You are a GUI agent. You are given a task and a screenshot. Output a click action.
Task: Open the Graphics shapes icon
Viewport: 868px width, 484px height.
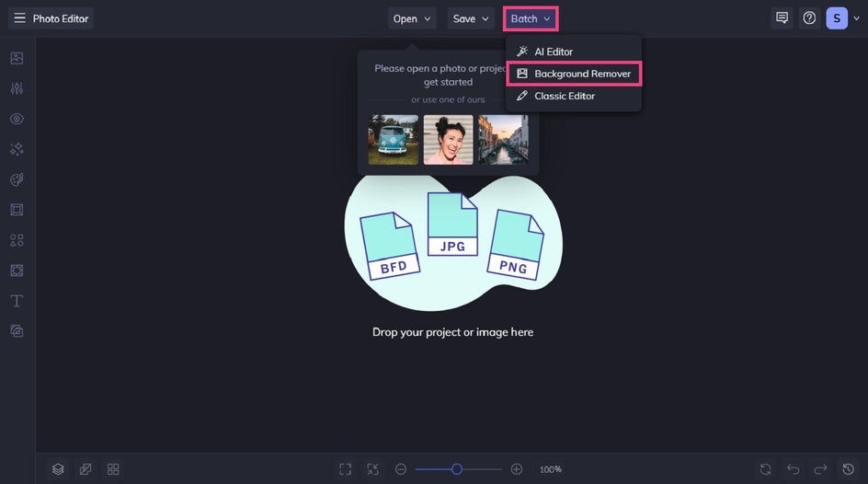tap(17, 240)
